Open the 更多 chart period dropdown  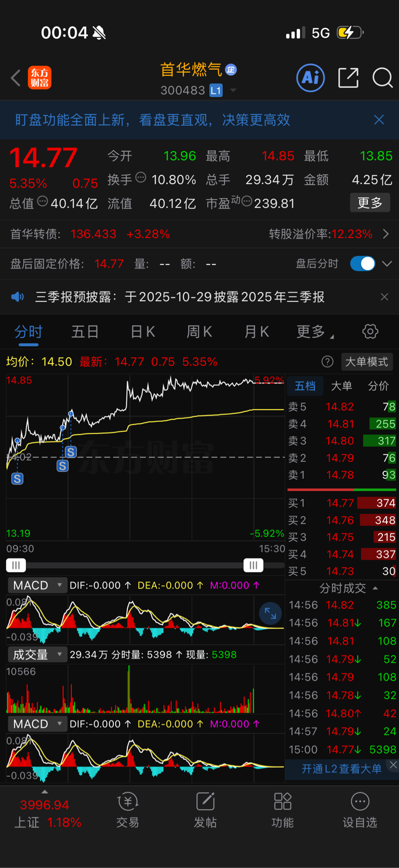tap(315, 332)
